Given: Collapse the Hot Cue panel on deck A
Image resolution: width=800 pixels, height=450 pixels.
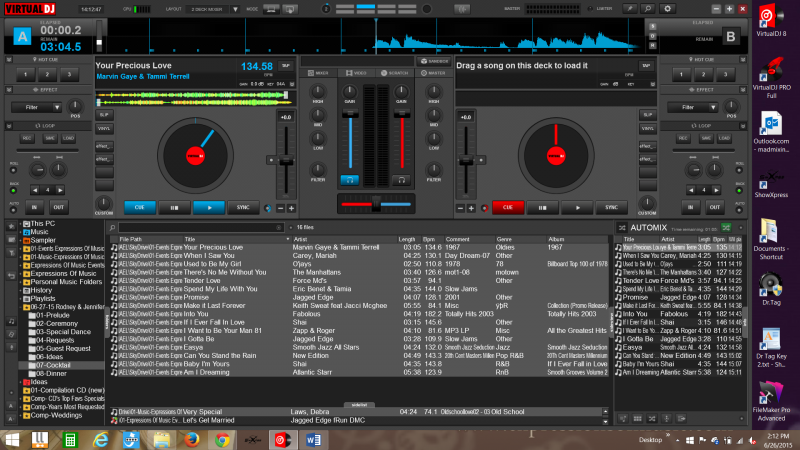Looking at the screenshot, I should pos(9,60).
